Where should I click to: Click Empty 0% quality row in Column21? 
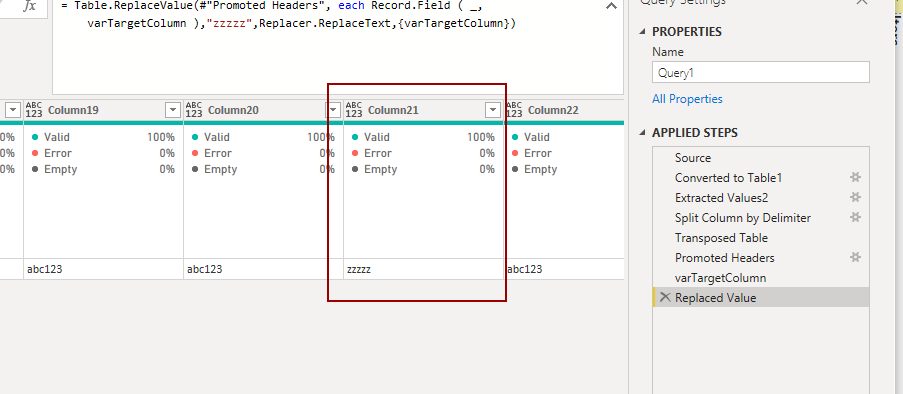click(423, 169)
